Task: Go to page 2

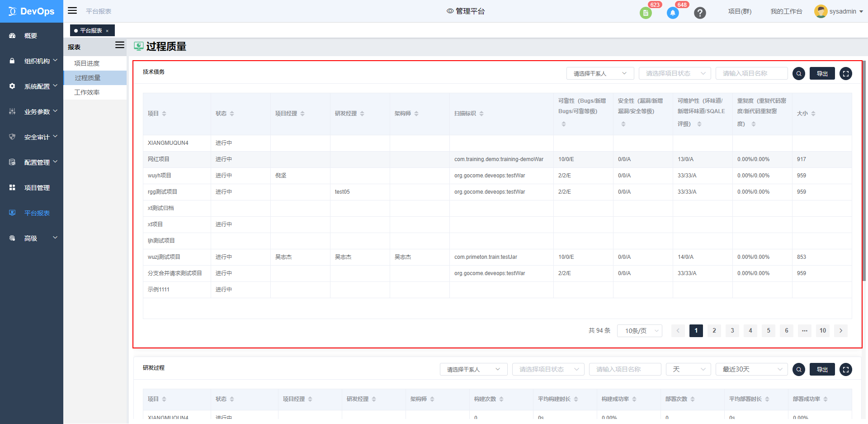Action: click(x=714, y=331)
